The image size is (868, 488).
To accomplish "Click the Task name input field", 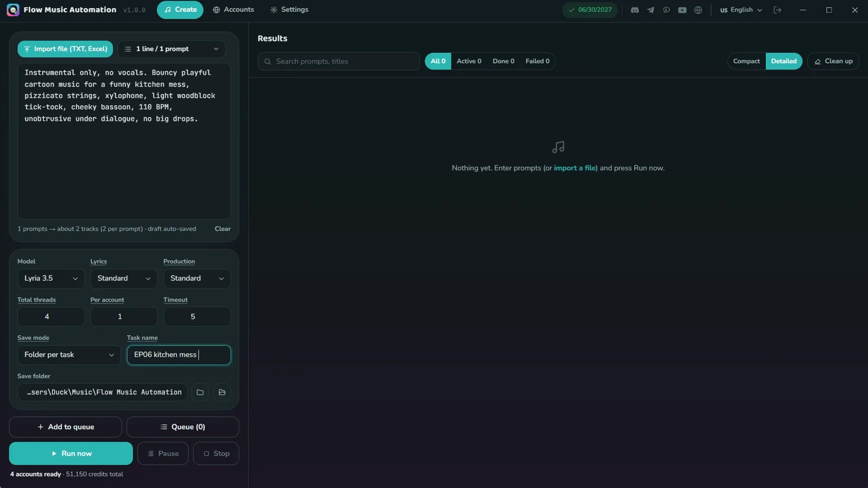I will click(178, 355).
